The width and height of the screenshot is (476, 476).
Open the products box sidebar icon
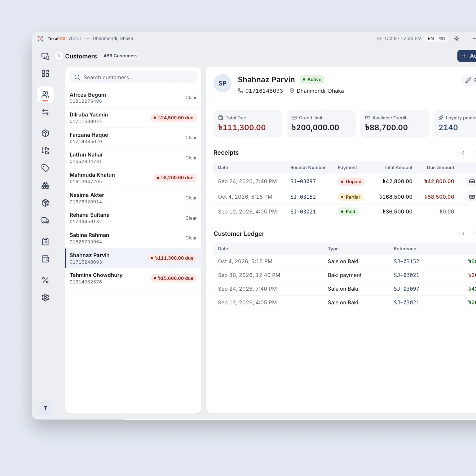tap(45, 133)
